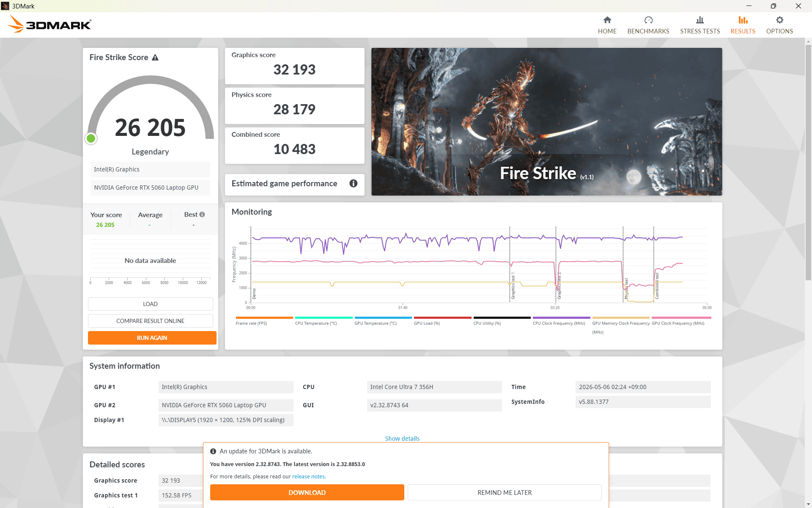812x508 pixels.
Task: Click the vertical scrollbar thumb
Action: 808,162
